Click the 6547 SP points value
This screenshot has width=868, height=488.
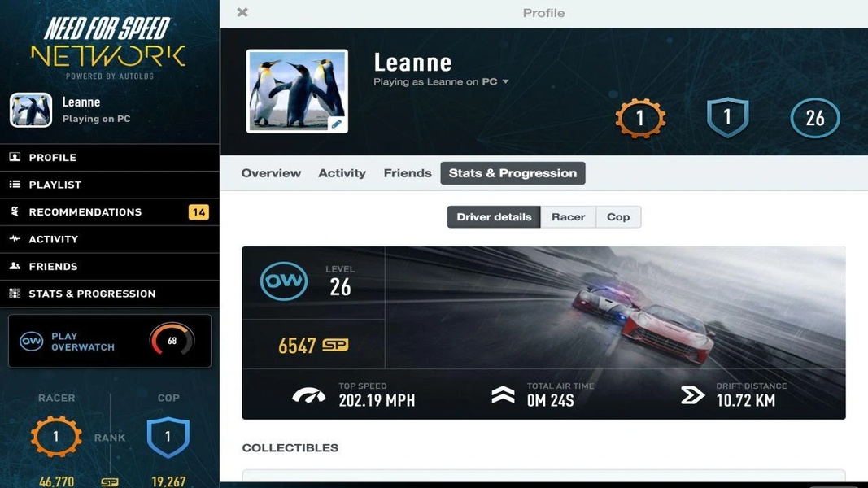297,346
